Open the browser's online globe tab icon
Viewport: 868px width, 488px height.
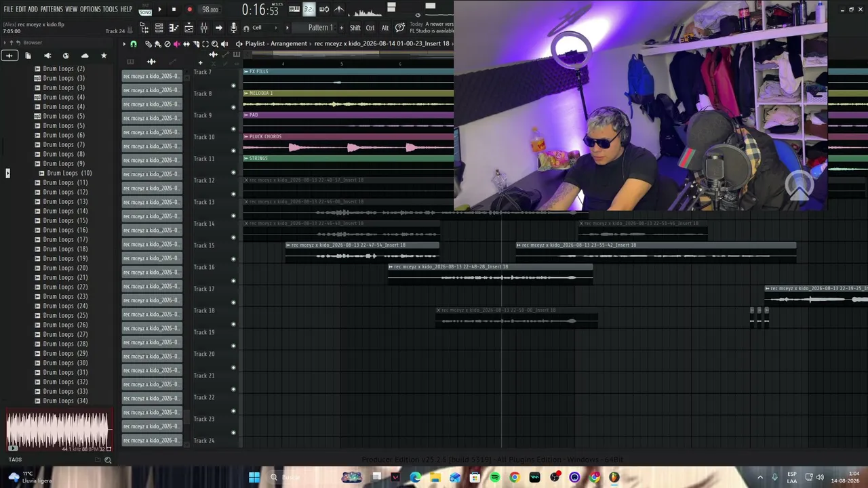[66, 56]
